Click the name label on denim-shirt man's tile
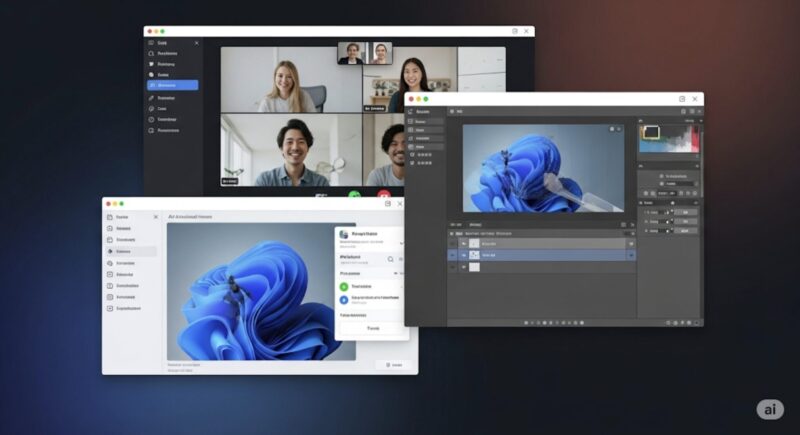This screenshot has height=435, width=800. (230, 181)
